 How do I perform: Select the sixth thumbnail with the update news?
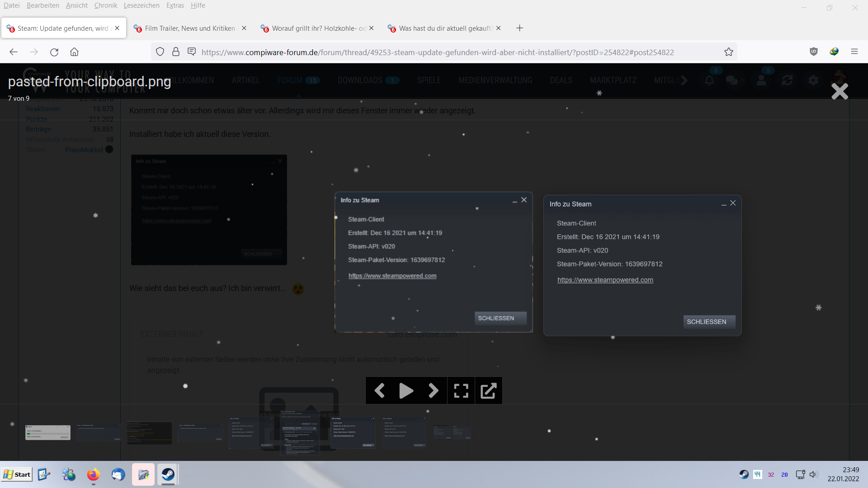(299, 432)
